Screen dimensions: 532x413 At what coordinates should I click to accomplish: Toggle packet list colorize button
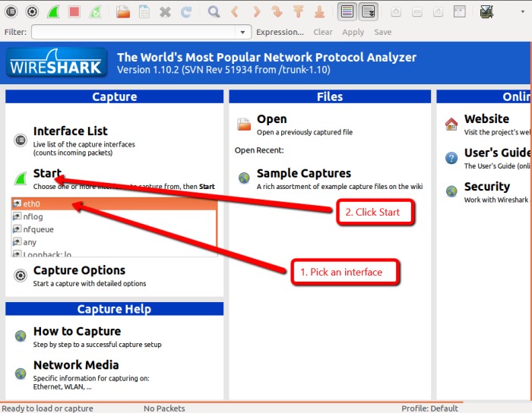[x=347, y=12]
